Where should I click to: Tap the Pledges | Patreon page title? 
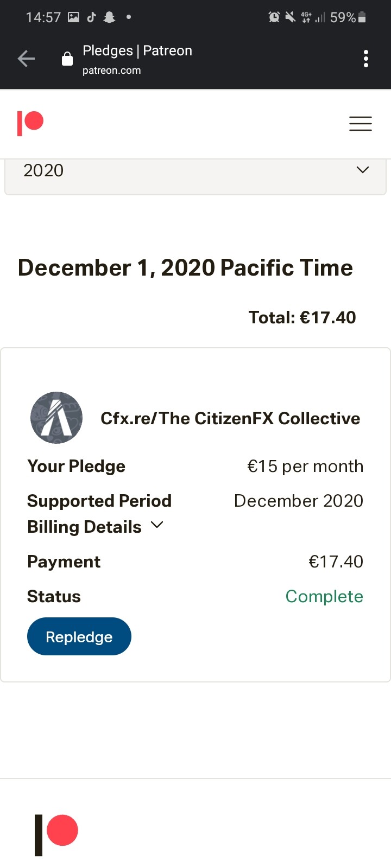click(x=137, y=50)
